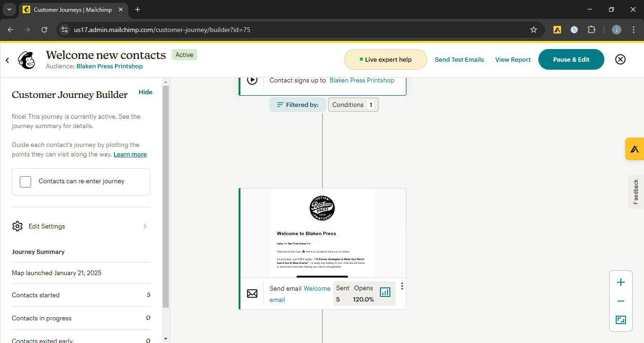
Task: Go back using the left chevron beside Mailchimp logo
Action: click(x=8, y=60)
